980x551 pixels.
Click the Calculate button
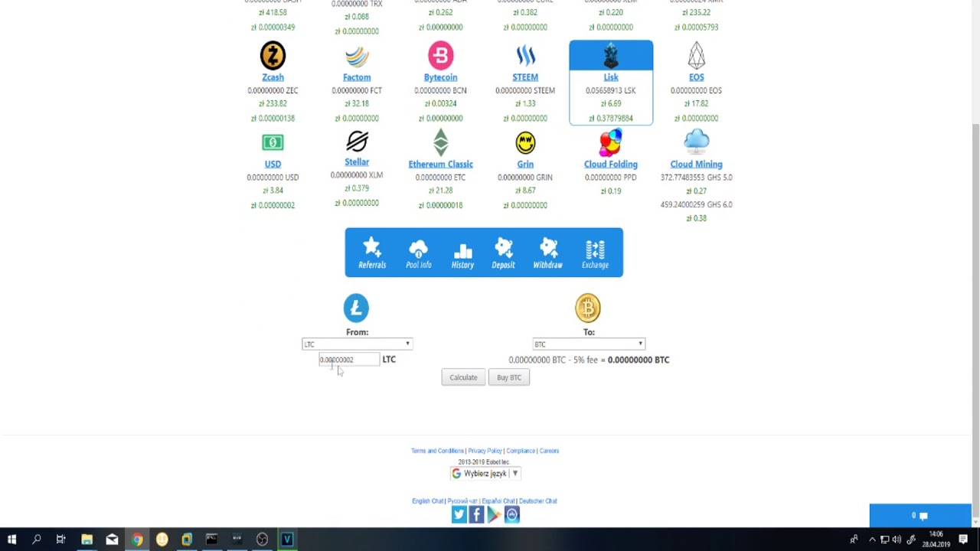tap(463, 377)
